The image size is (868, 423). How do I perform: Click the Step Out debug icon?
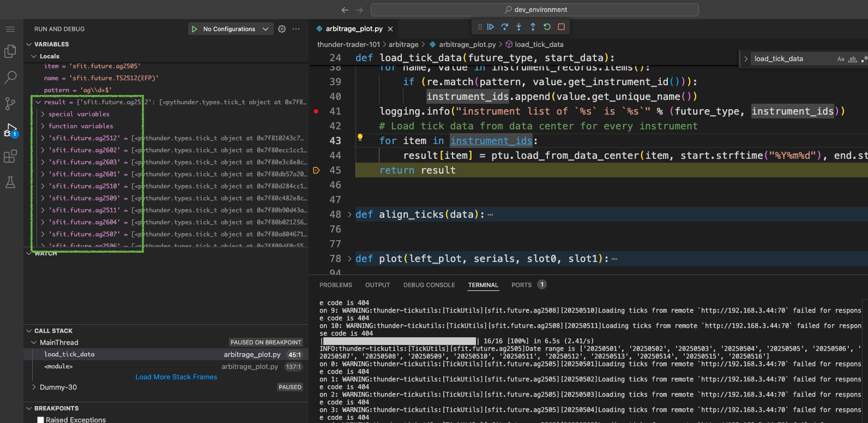coord(533,27)
